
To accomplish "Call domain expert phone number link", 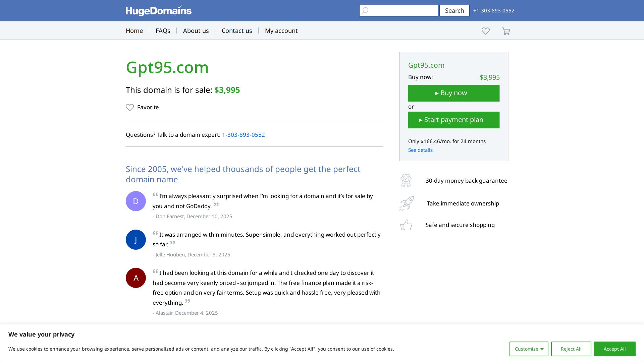I will coord(243,135).
